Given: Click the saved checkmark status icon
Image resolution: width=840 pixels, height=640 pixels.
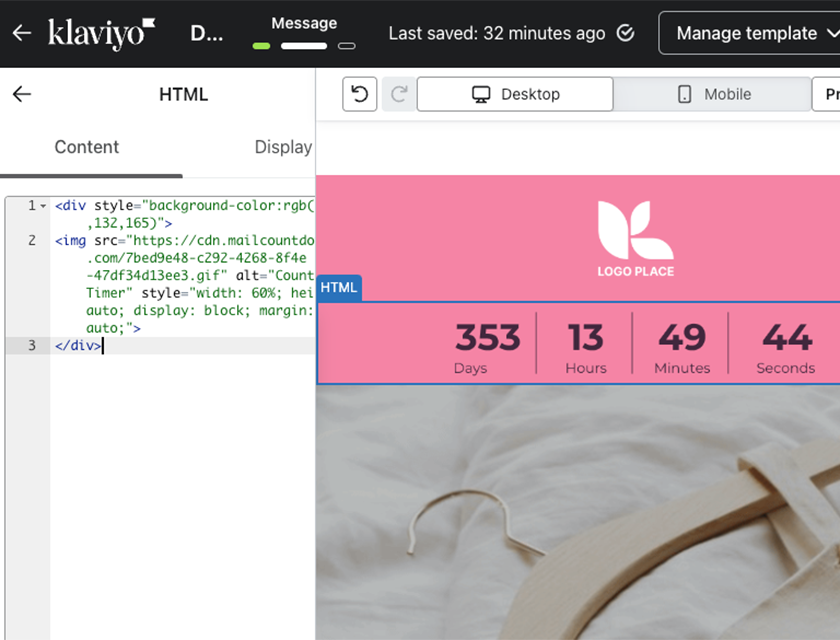Looking at the screenshot, I should coord(625,33).
